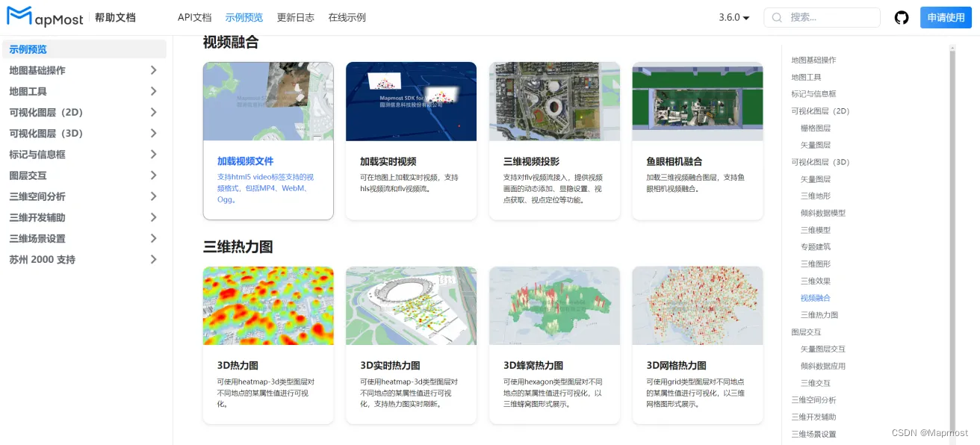Viewport: 980px width, 445px height.
Task: Open the 更新日志 nav item
Action: point(295,17)
